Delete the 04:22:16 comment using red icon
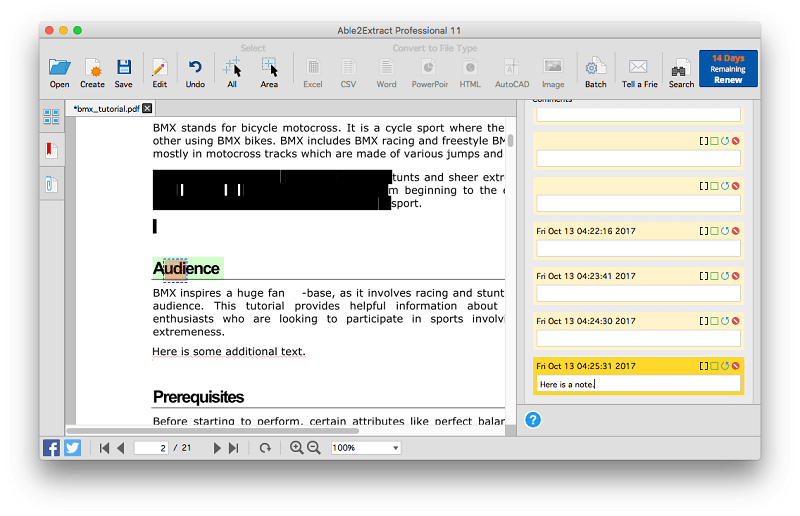Screen dimensions: 800x516 (x=736, y=231)
